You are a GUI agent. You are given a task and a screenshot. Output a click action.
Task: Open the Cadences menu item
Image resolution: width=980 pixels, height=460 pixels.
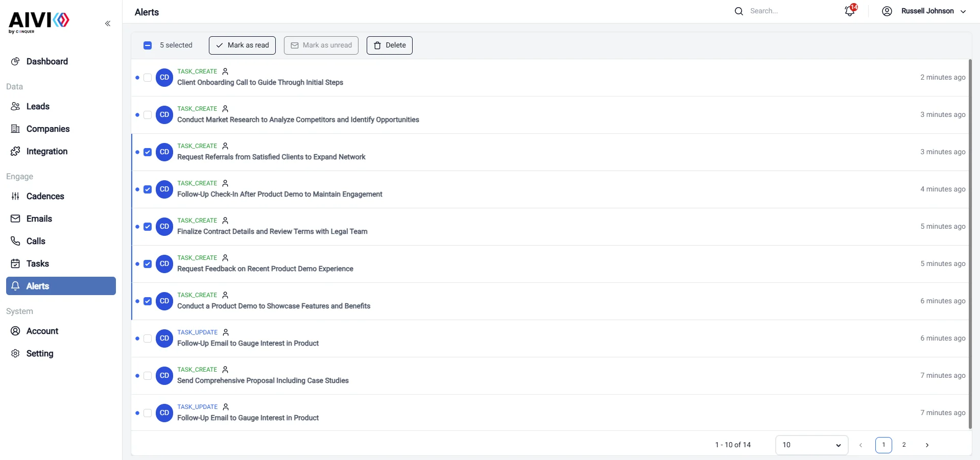61,196
